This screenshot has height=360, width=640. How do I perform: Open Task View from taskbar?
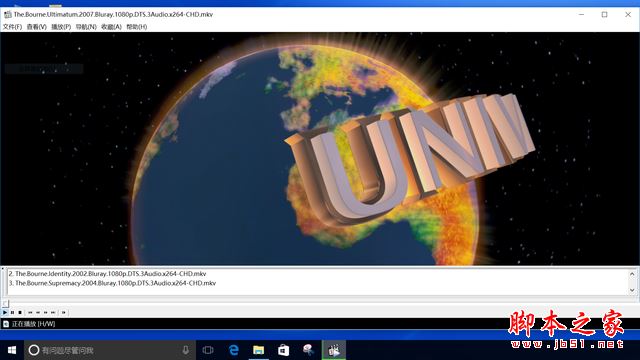tap(208, 350)
